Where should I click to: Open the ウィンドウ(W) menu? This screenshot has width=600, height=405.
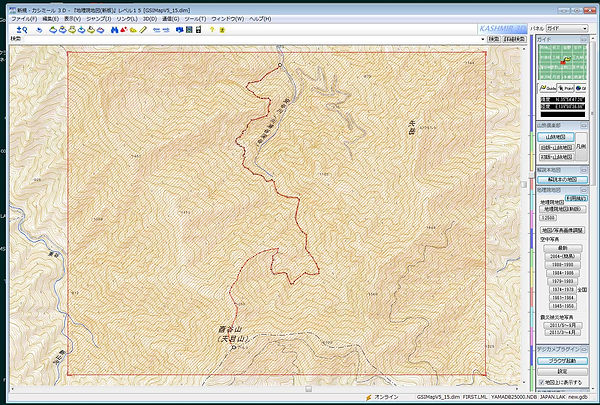228,19
